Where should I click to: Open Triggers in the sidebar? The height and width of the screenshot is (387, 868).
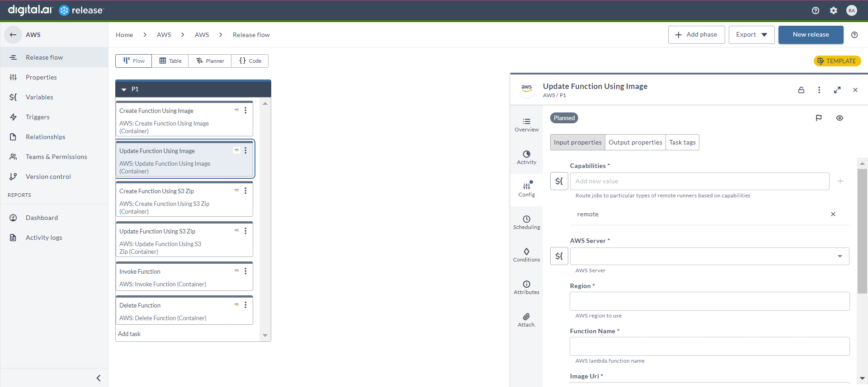click(54, 117)
